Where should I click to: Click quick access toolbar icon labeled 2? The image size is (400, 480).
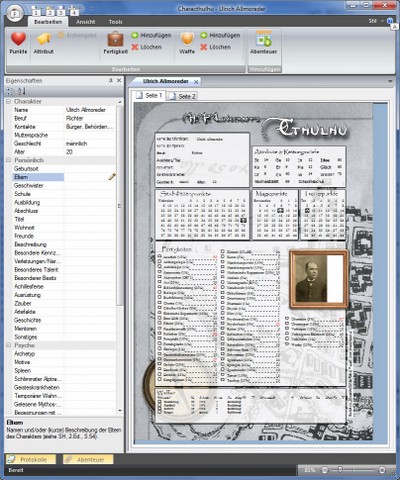pos(49,12)
